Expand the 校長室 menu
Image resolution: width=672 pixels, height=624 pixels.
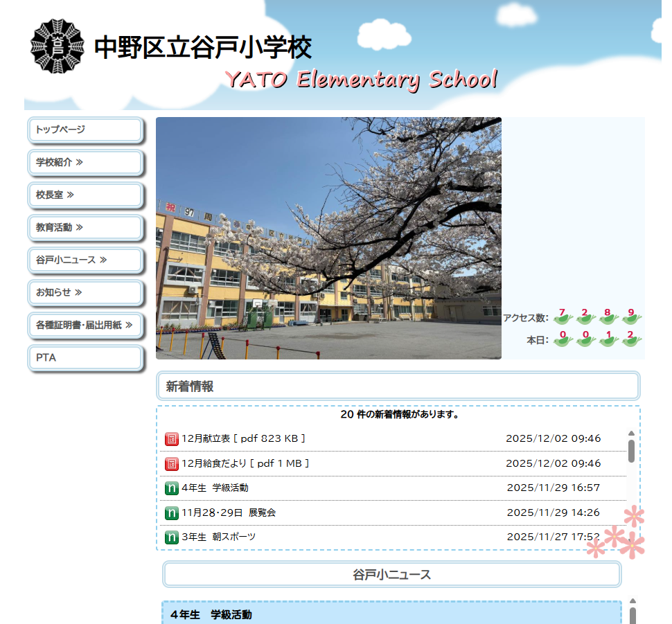coord(85,195)
